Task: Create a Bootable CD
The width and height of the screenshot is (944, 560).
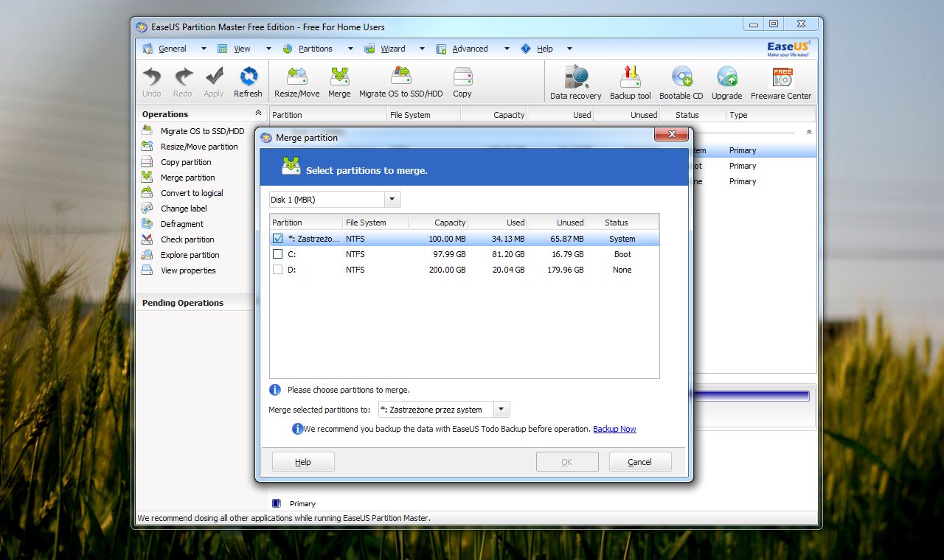Action: pyautogui.click(x=681, y=83)
